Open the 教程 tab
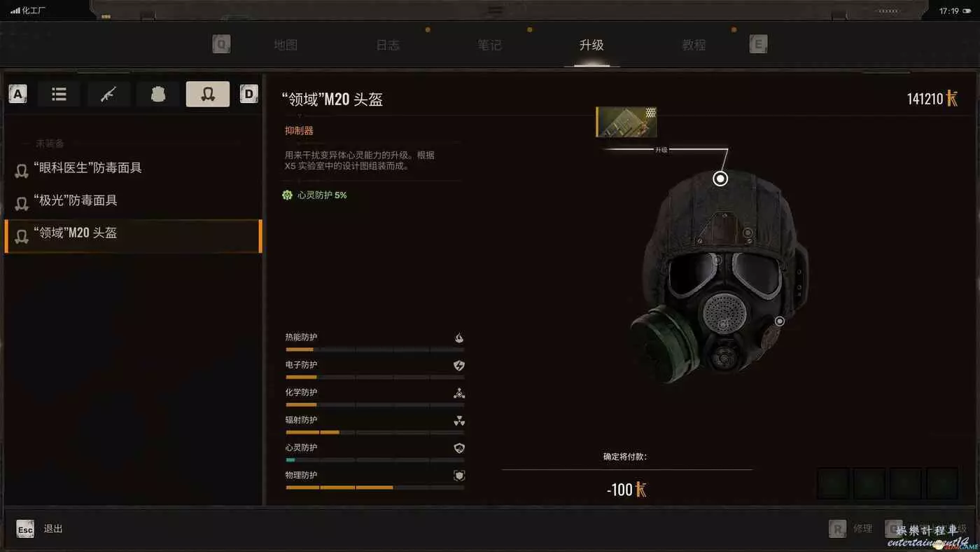This screenshot has height=552, width=980. point(694,45)
